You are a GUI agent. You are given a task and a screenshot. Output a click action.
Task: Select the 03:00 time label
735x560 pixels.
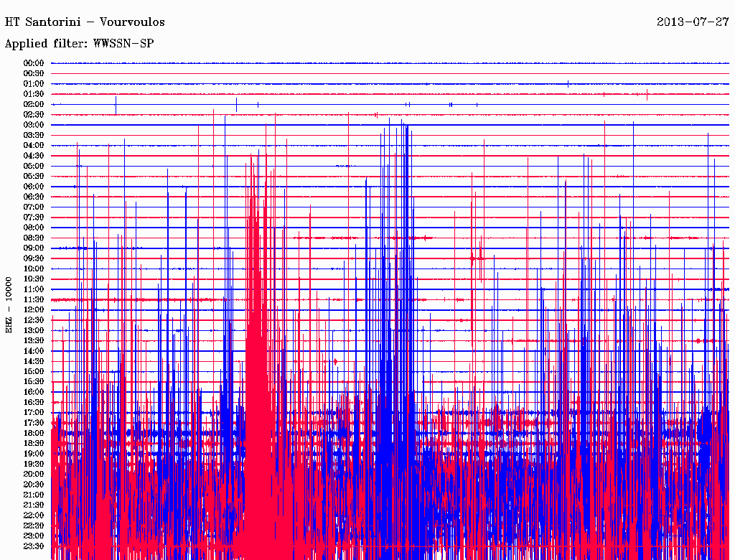33,125
